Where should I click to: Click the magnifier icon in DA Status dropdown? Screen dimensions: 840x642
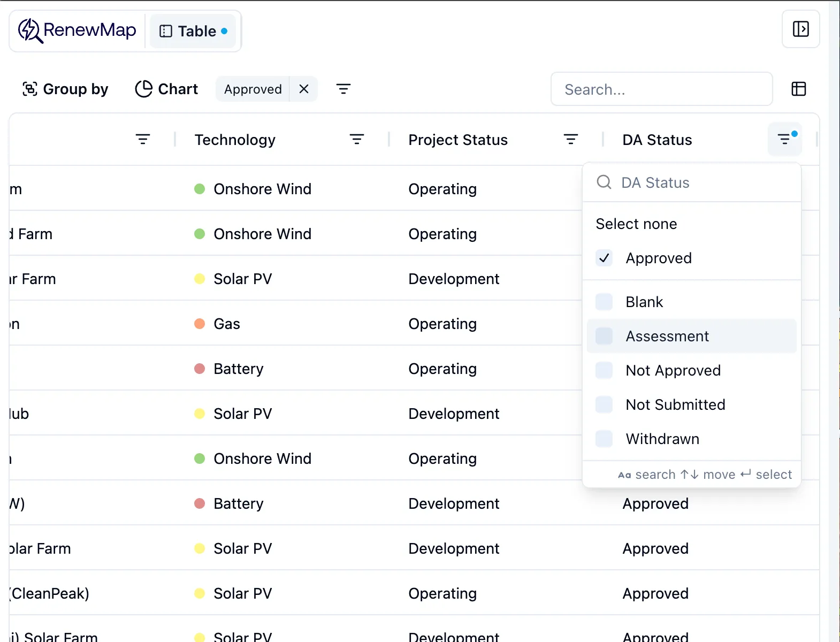(604, 182)
